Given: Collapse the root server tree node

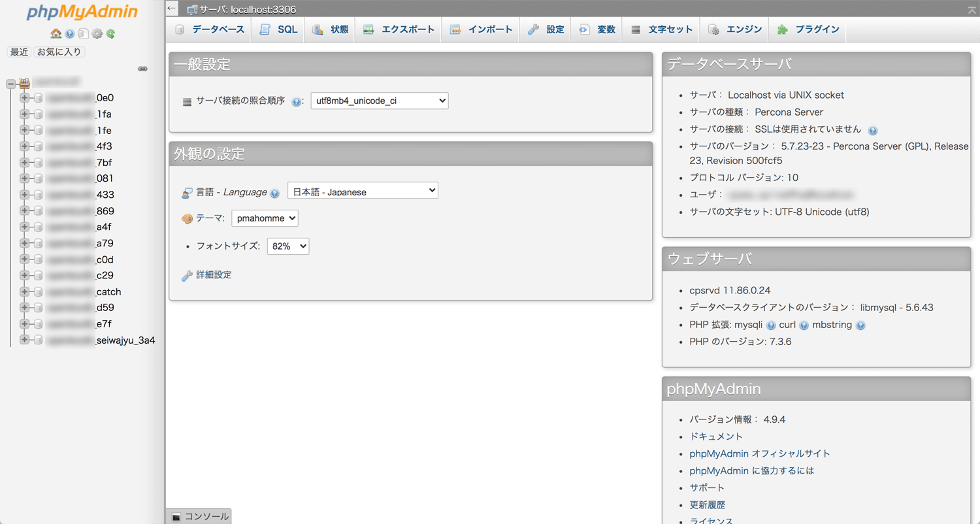Looking at the screenshot, I should pos(10,84).
